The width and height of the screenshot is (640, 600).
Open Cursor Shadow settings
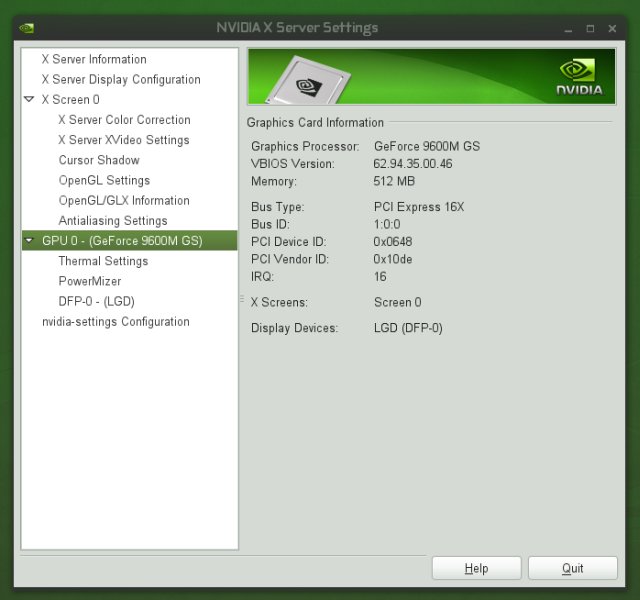tap(99, 160)
